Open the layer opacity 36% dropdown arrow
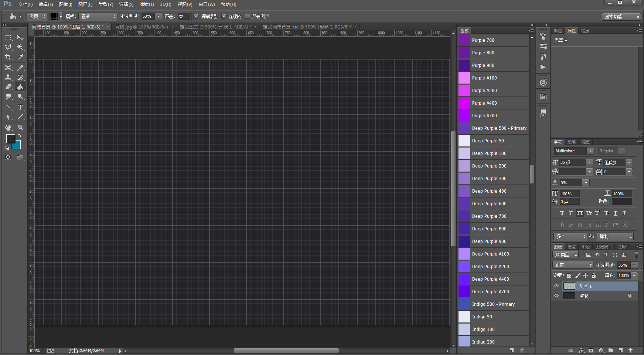The image size is (644, 355). coord(634,265)
